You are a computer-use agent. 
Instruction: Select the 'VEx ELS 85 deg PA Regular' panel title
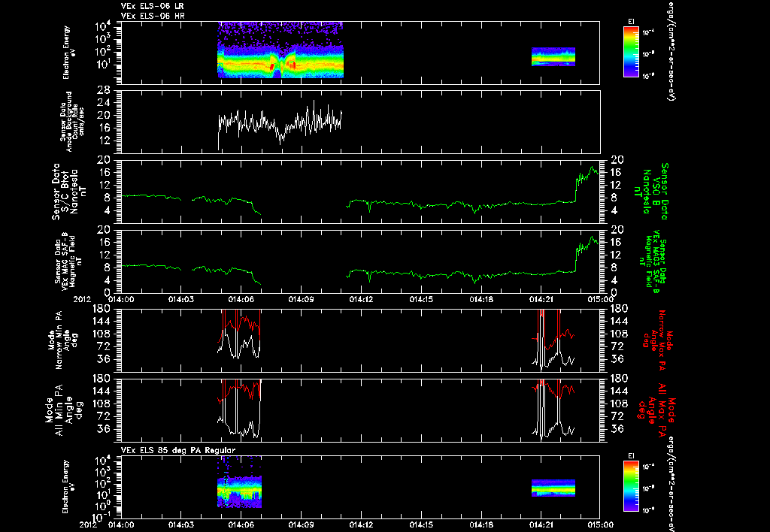click(178, 450)
